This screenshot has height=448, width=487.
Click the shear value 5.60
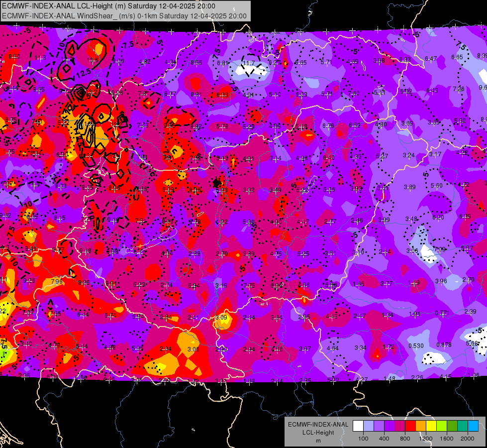tap(436, 186)
